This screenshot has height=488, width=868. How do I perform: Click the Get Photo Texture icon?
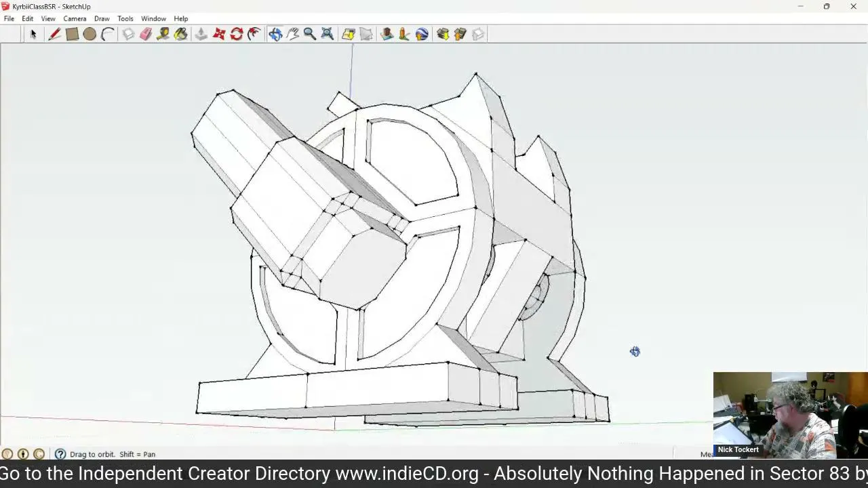(x=443, y=34)
